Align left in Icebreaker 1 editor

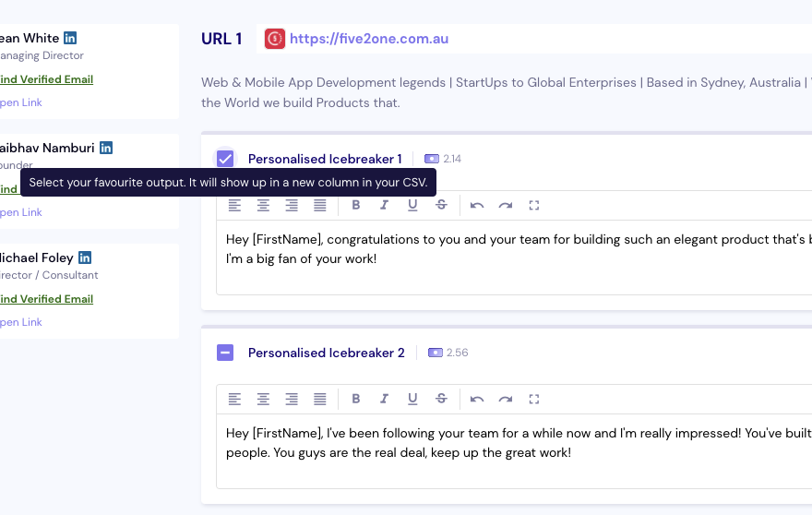pos(234,205)
